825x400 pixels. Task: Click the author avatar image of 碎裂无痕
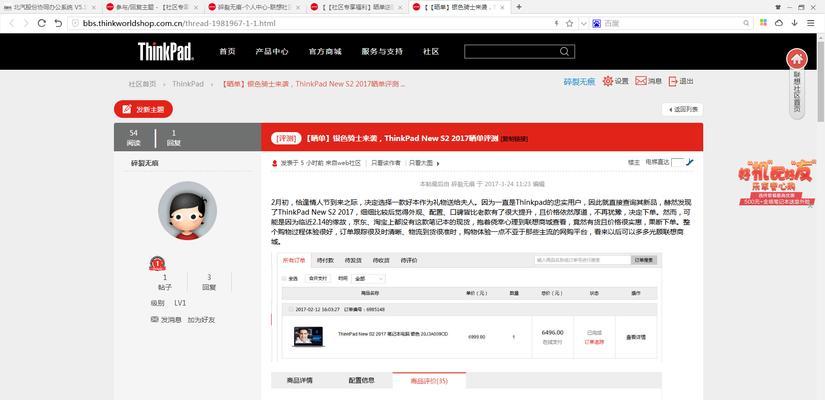(x=187, y=211)
